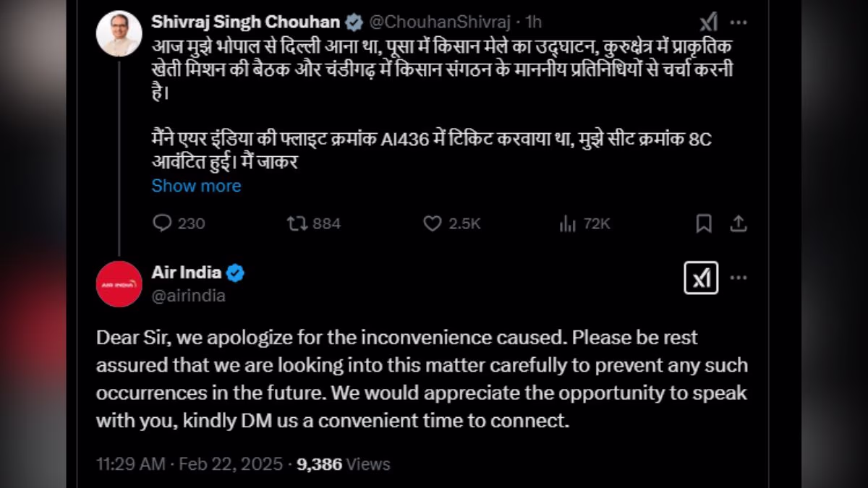Click the 11:29 AM Feb 22, 2025 timestamp

coord(190,463)
